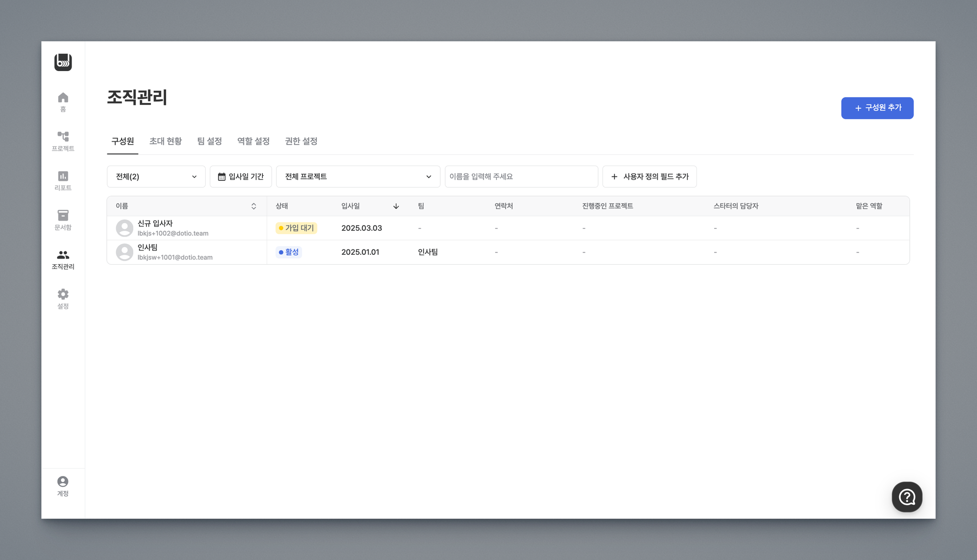Screen dimensions: 977x560
Task: Open help chat bubble button
Action: coord(906,497)
